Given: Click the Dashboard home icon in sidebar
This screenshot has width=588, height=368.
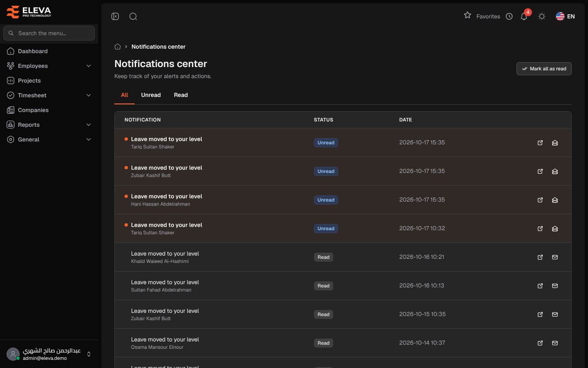Looking at the screenshot, I should 11,51.
